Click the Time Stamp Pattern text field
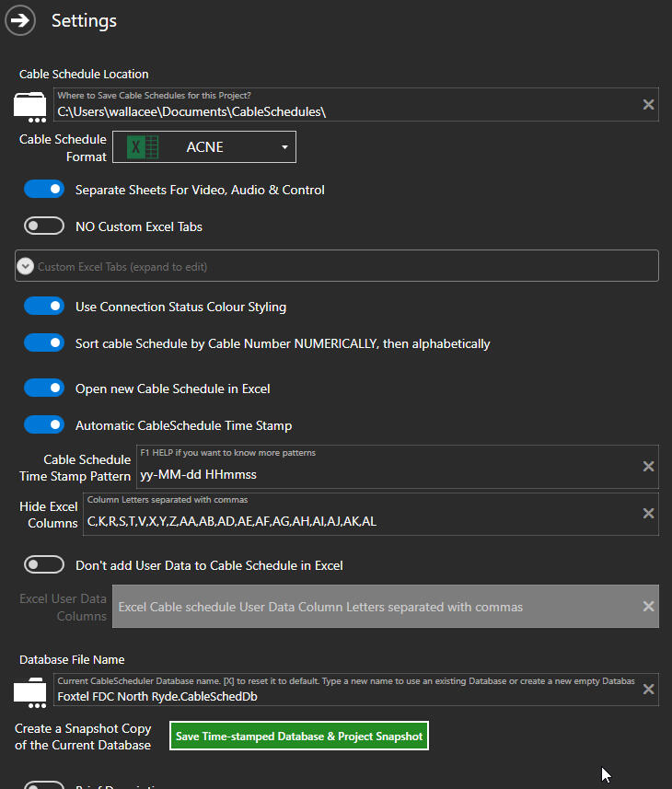 pos(387,475)
